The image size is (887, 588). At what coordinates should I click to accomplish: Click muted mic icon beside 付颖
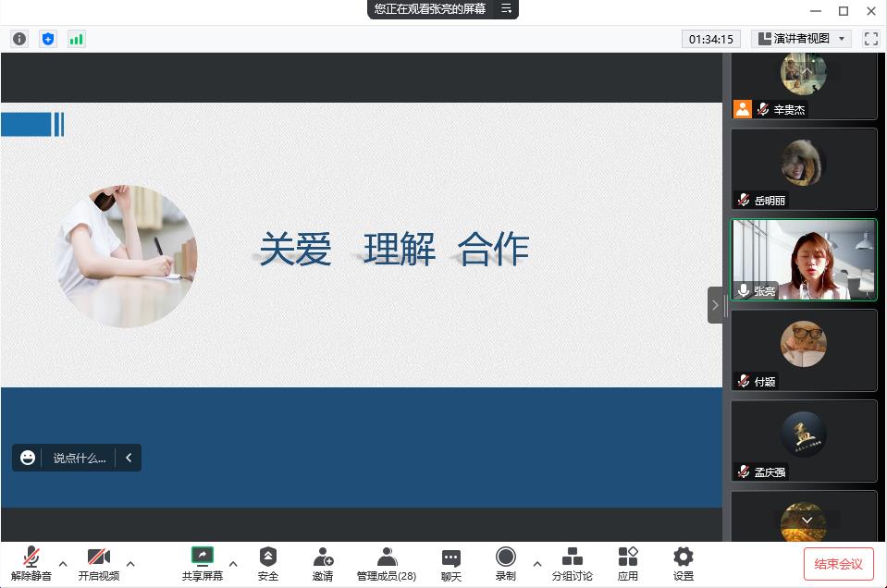click(744, 381)
